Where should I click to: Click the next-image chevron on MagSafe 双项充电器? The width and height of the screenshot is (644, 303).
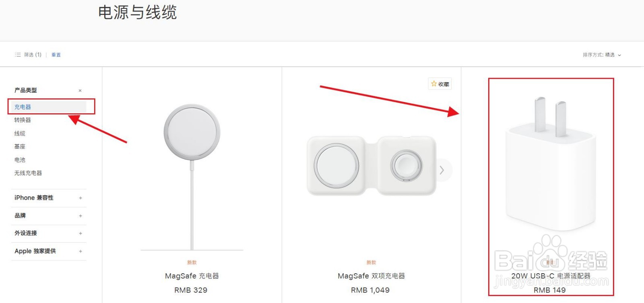[x=442, y=170]
